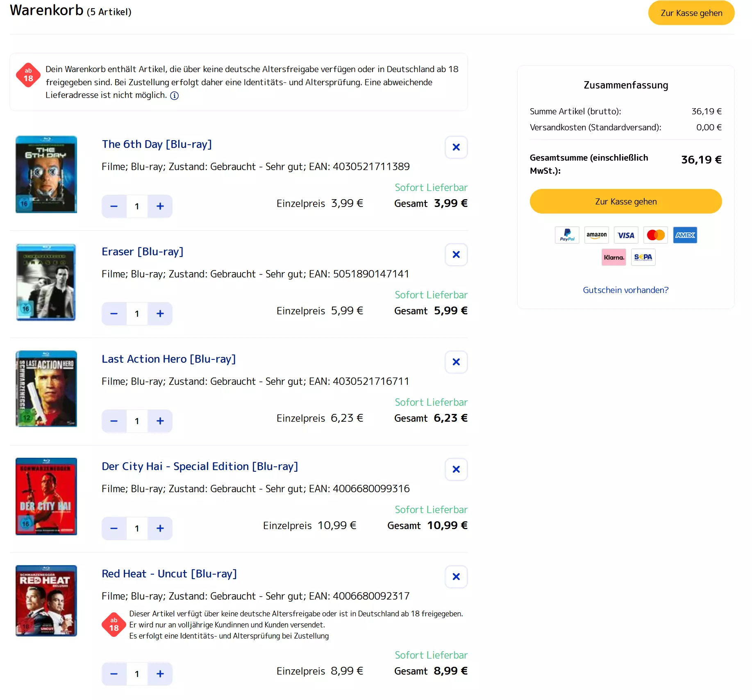Click the Zusammenfassung heading
Screen dimensions: 752x700
tap(626, 85)
